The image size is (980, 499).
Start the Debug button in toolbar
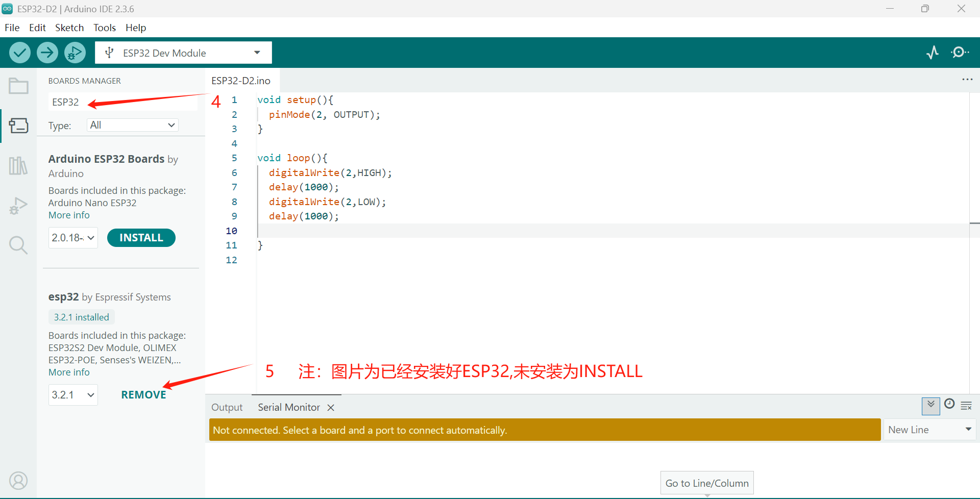coord(75,53)
